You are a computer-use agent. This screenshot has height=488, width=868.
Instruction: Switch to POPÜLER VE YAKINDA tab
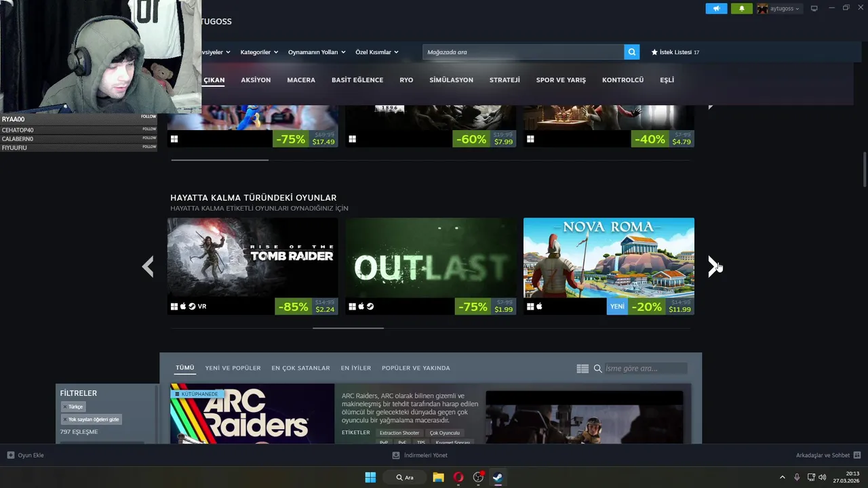click(416, 368)
